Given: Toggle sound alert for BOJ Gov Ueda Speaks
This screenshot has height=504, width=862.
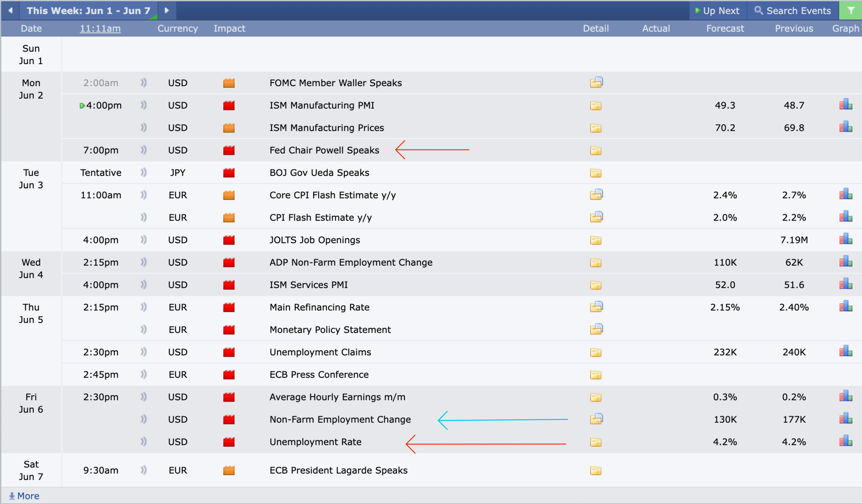Looking at the screenshot, I should pyautogui.click(x=143, y=172).
